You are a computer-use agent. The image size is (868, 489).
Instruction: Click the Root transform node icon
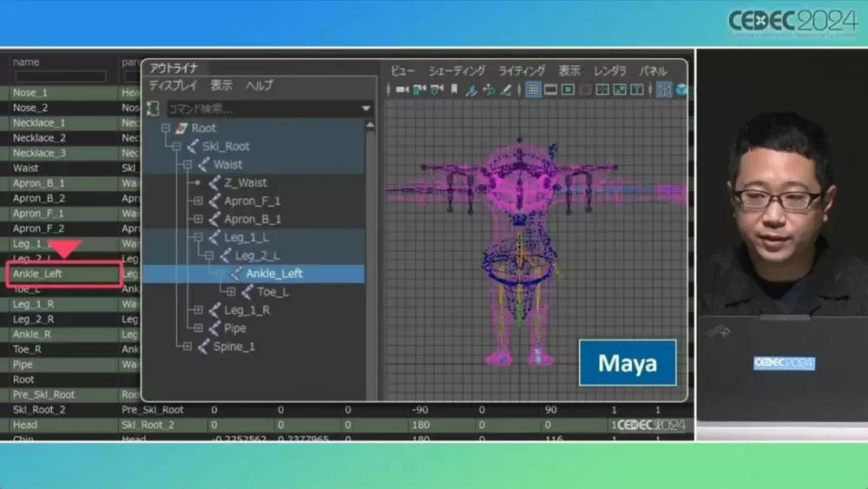tap(181, 129)
